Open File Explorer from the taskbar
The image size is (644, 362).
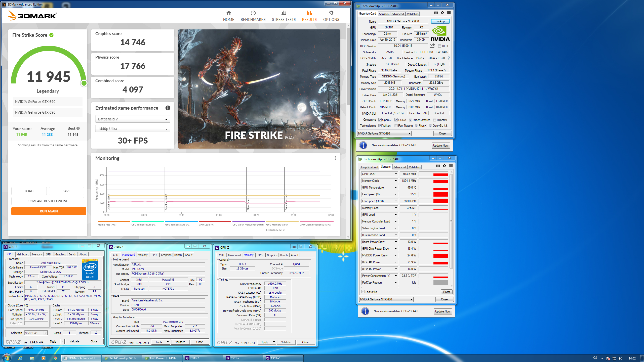click(x=32, y=358)
